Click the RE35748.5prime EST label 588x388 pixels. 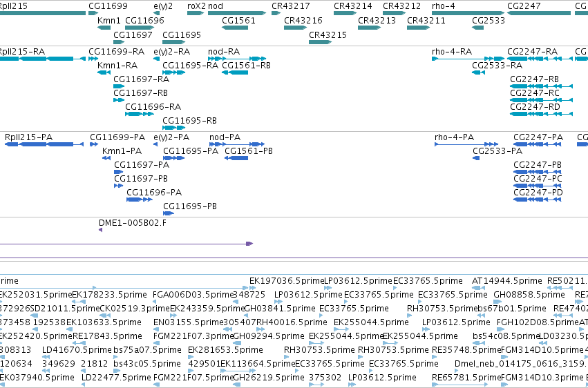pos(467,350)
